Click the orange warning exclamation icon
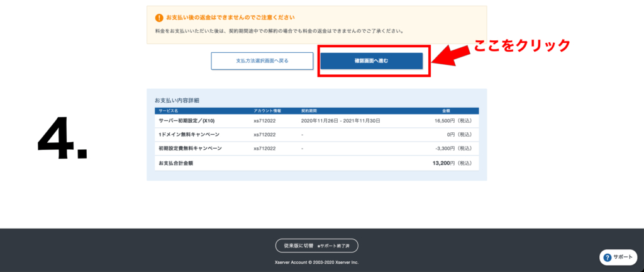The width and height of the screenshot is (644, 272). (x=159, y=18)
